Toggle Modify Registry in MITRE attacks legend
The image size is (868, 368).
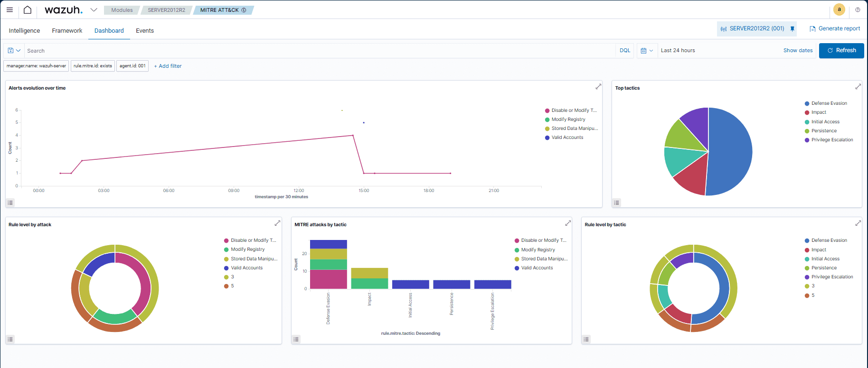(538, 250)
